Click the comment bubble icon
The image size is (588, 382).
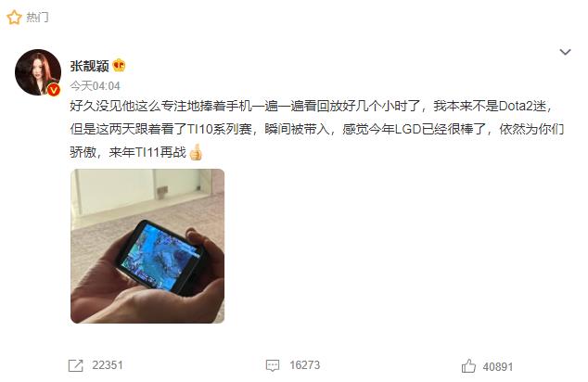273,365
